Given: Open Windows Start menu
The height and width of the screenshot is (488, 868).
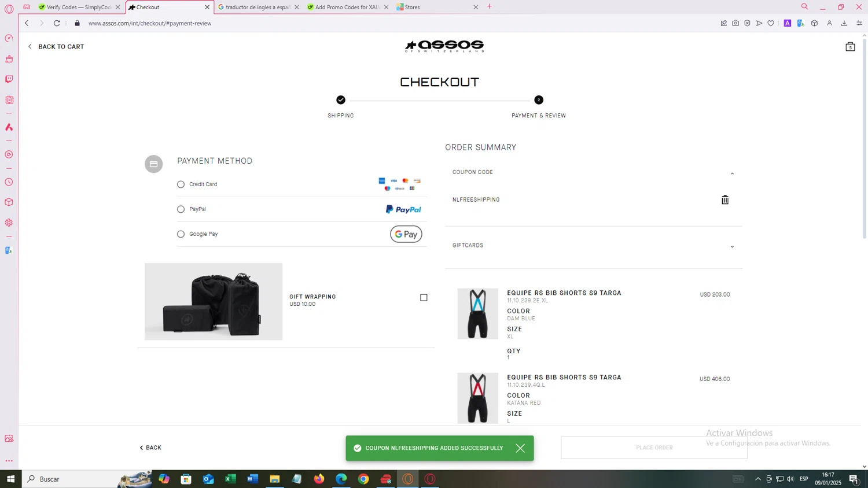Looking at the screenshot, I should pyautogui.click(x=10, y=479).
